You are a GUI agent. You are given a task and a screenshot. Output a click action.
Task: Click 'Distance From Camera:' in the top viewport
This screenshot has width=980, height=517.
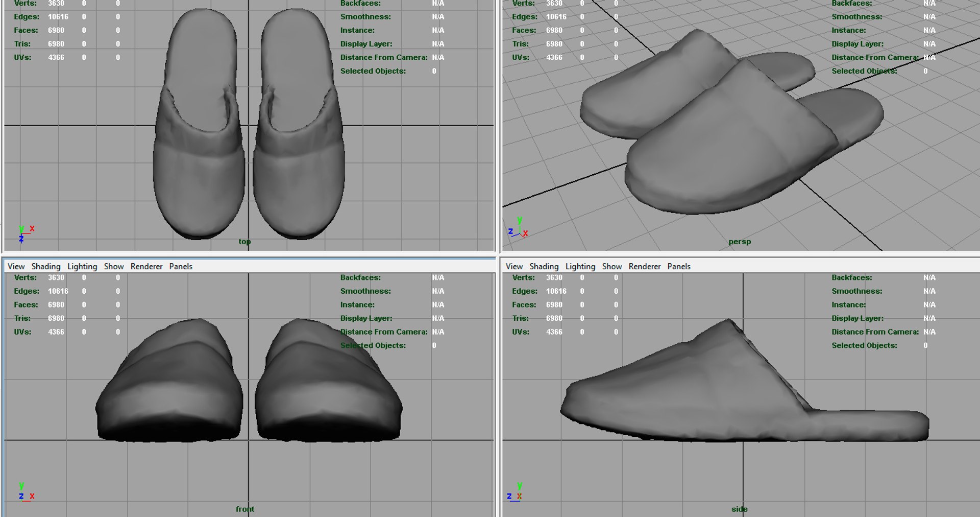click(x=384, y=57)
